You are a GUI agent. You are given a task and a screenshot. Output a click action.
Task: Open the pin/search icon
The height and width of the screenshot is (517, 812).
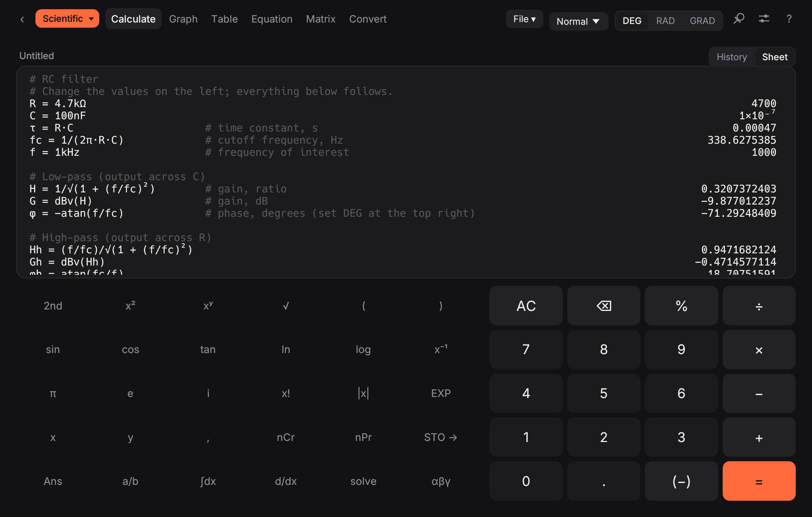tap(739, 18)
